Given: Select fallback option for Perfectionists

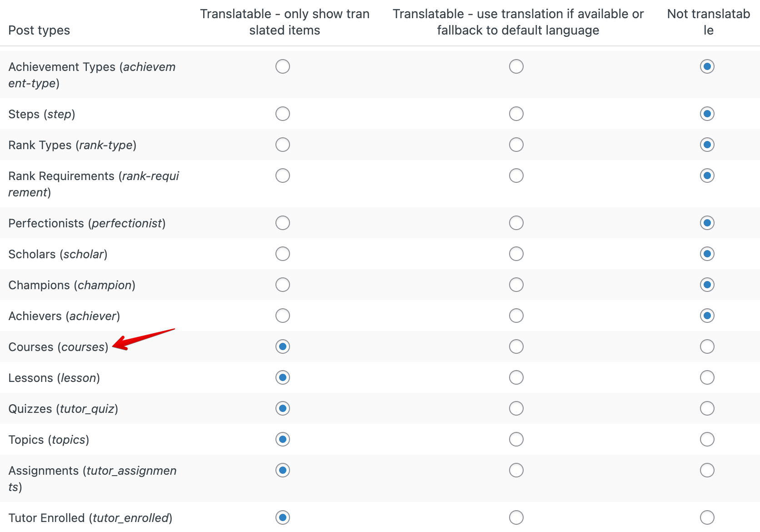Looking at the screenshot, I should (x=516, y=223).
